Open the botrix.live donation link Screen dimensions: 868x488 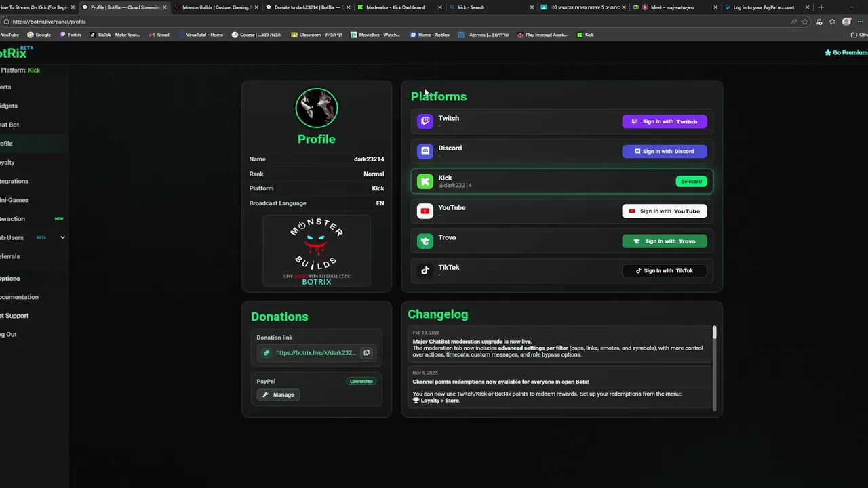pyautogui.click(x=315, y=352)
